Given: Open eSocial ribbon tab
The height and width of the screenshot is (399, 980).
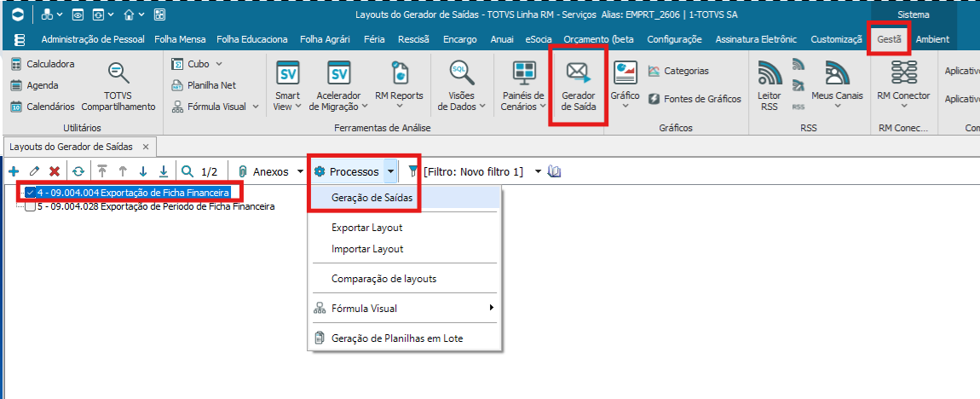Looking at the screenshot, I should point(538,38).
